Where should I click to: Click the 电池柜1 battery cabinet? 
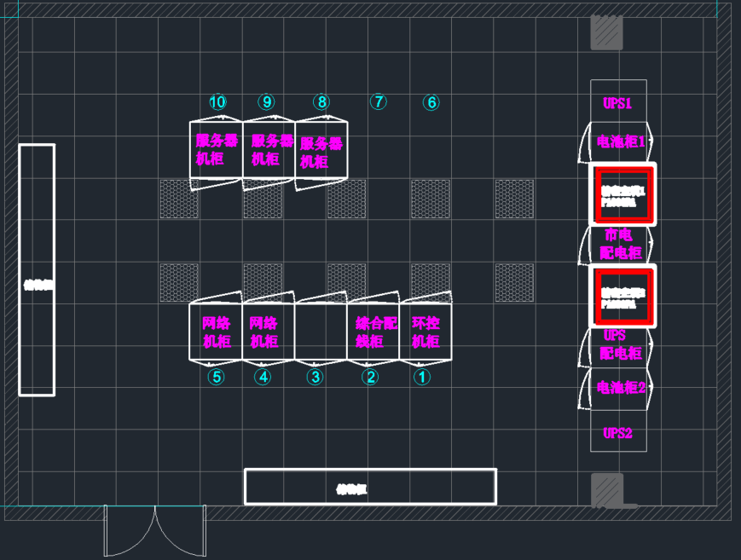tap(619, 142)
